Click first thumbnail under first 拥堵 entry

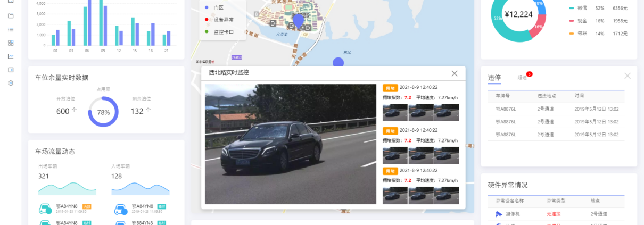395,112
